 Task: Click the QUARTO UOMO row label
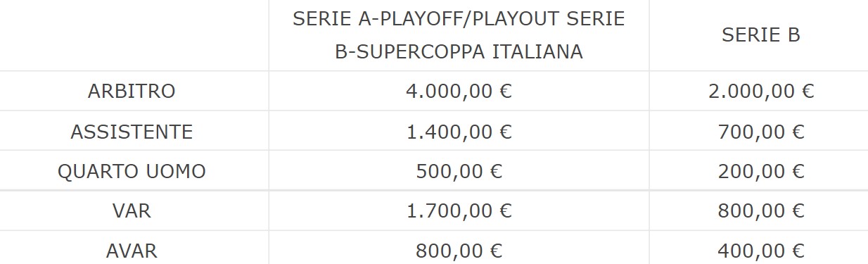coord(132,171)
